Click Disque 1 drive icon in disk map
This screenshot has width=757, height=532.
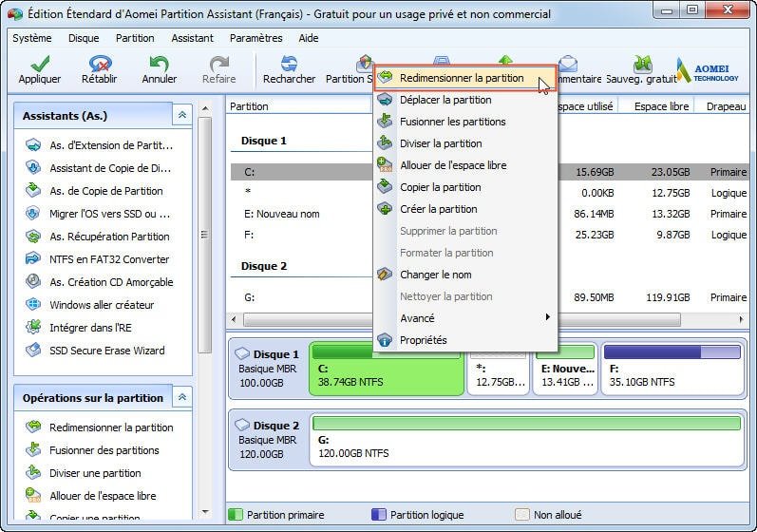[x=242, y=353]
